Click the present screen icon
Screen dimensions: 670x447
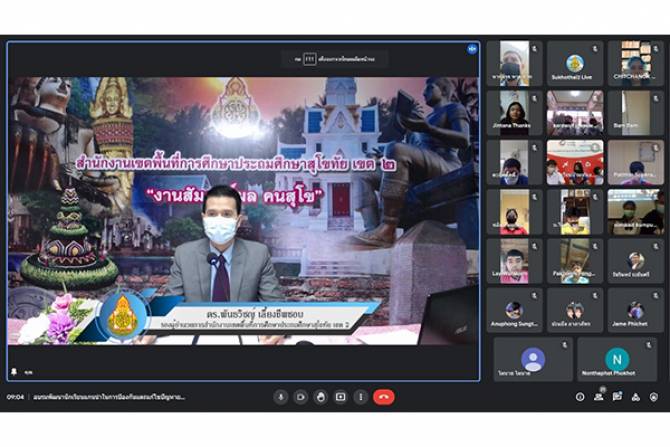click(341, 397)
